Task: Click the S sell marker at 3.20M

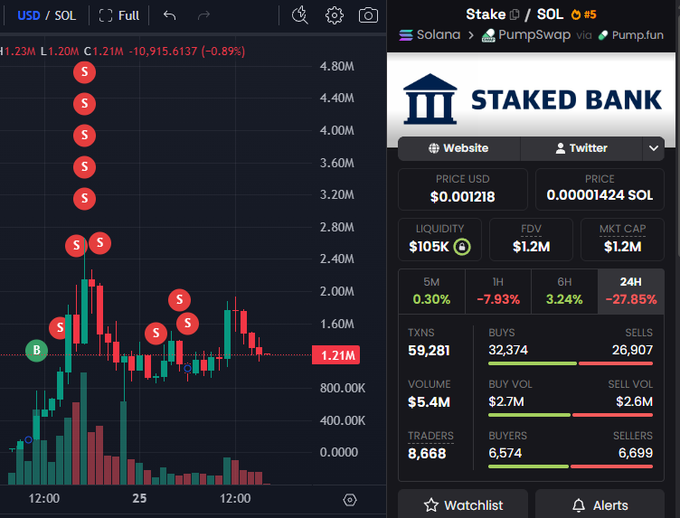Action: pos(85,198)
